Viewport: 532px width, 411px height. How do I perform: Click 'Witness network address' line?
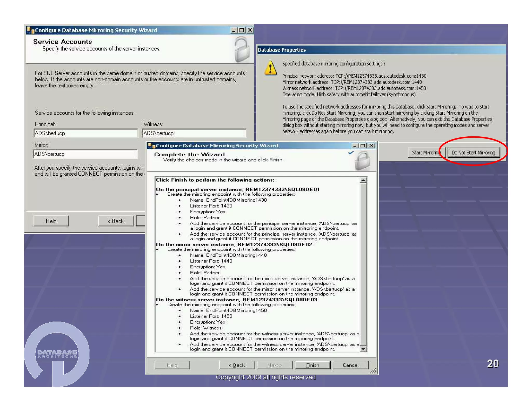(354, 88)
